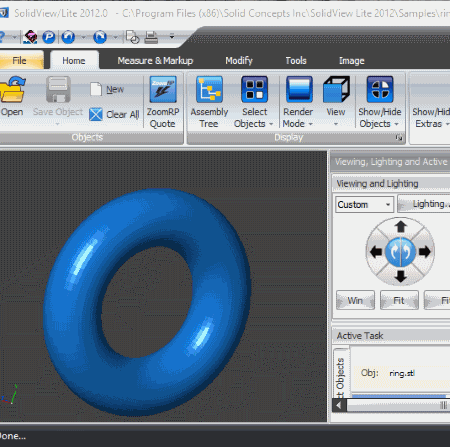Click the Active Task horizontal scrollbar track
450x447 pixels.
click(398, 406)
